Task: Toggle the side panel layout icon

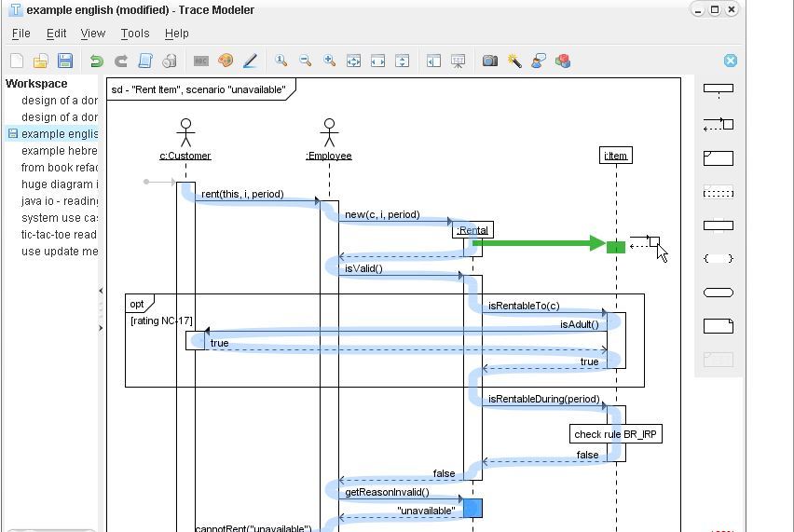Action: tap(433, 61)
